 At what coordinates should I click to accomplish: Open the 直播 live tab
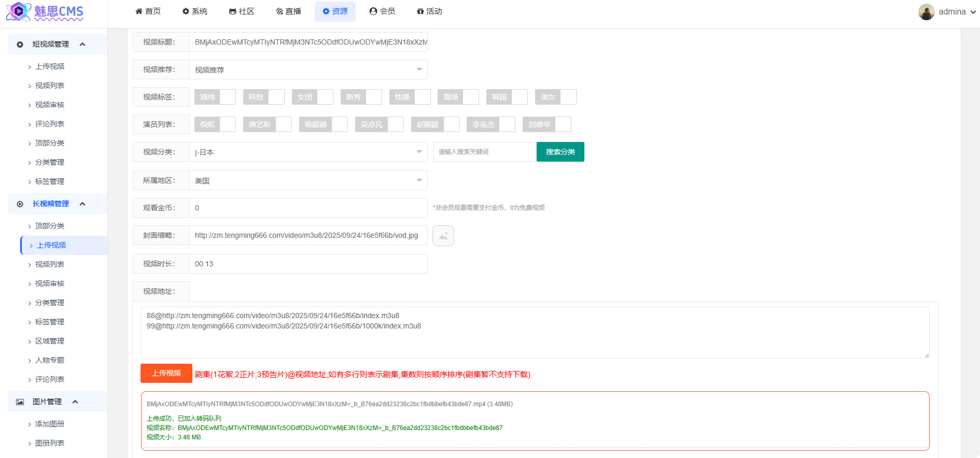pyautogui.click(x=288, y=11)
